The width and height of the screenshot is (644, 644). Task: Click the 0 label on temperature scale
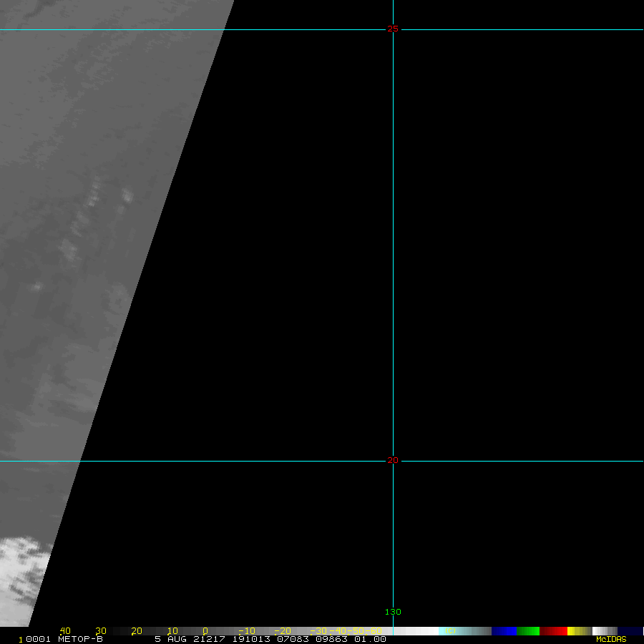(205, 631)
